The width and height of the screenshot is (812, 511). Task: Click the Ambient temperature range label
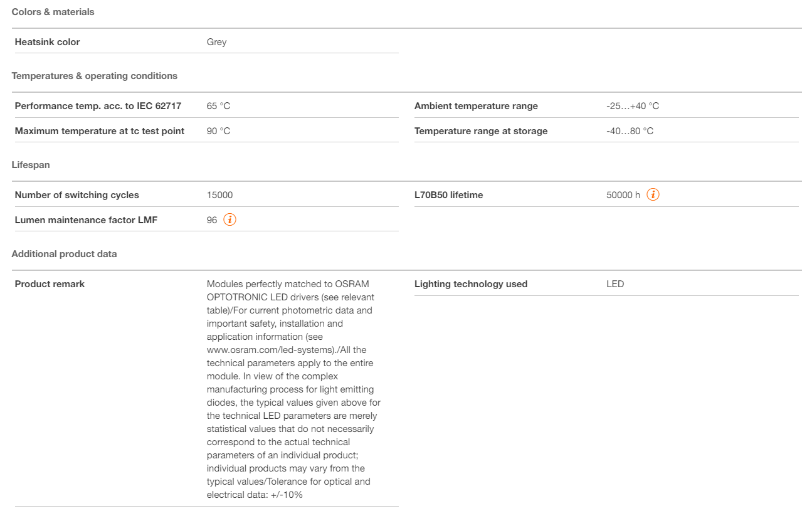click(476, 106)
